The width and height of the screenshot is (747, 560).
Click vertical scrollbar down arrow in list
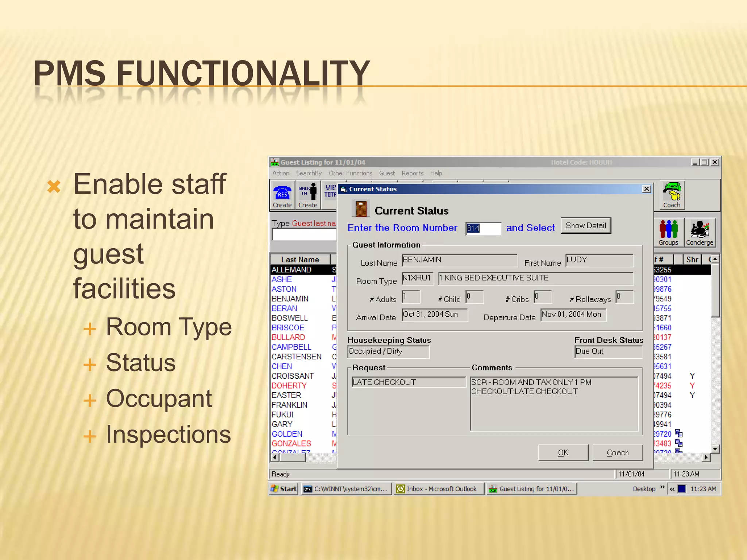tap(715, 449)
